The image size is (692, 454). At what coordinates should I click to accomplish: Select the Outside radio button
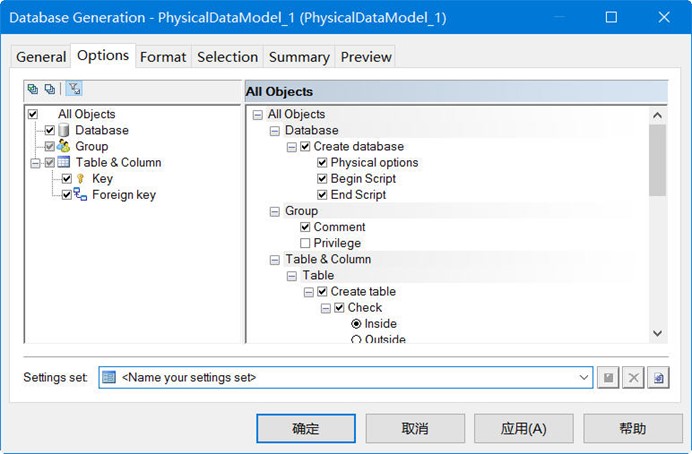tap(356, 339)
